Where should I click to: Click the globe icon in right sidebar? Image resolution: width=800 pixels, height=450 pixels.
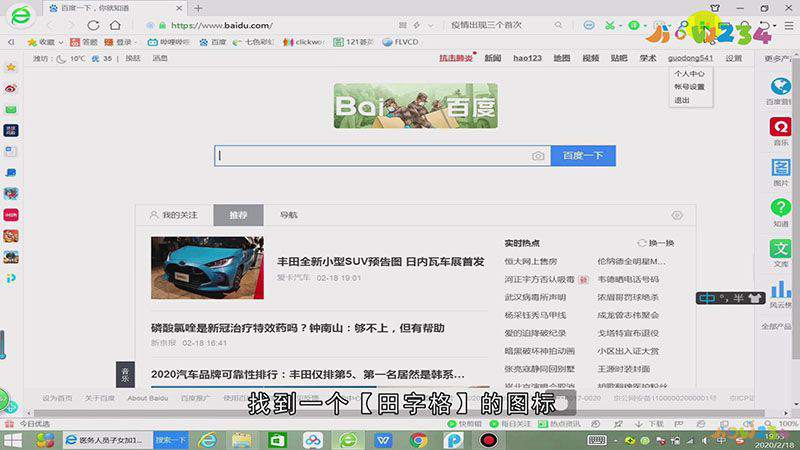pyautogui.click(x=781, y=86)
